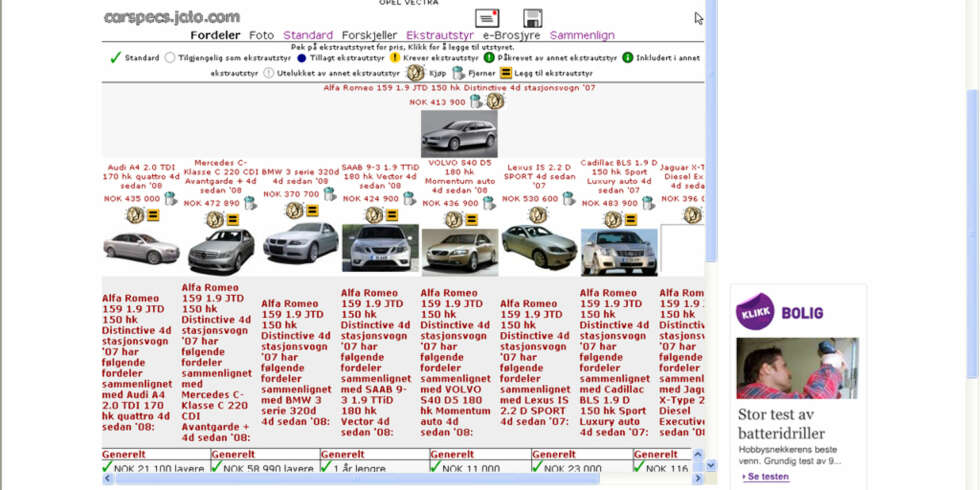This screenshot has height=490, width=980.
Task: Click the buy icon under Volvo S40
Action: pos(454,219)
